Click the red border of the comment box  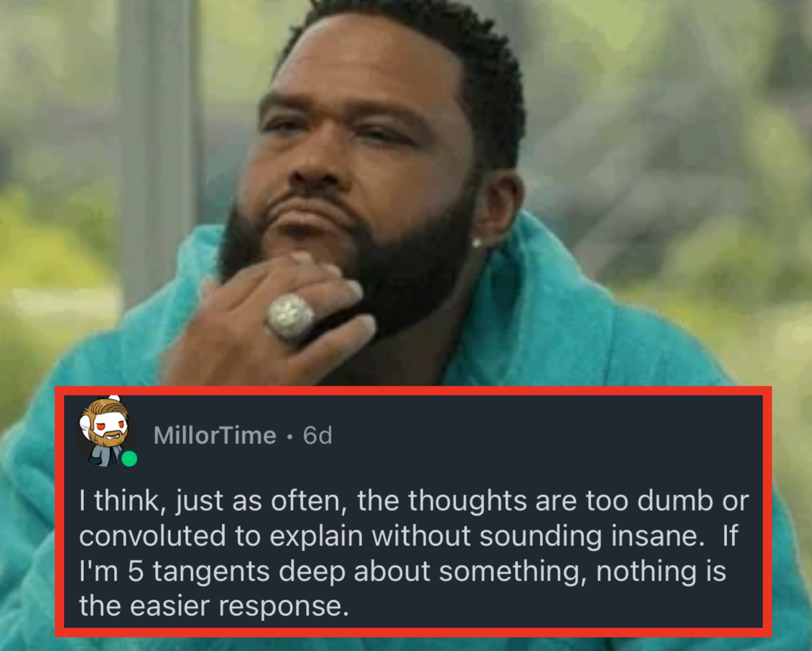[x=413, y=390]
